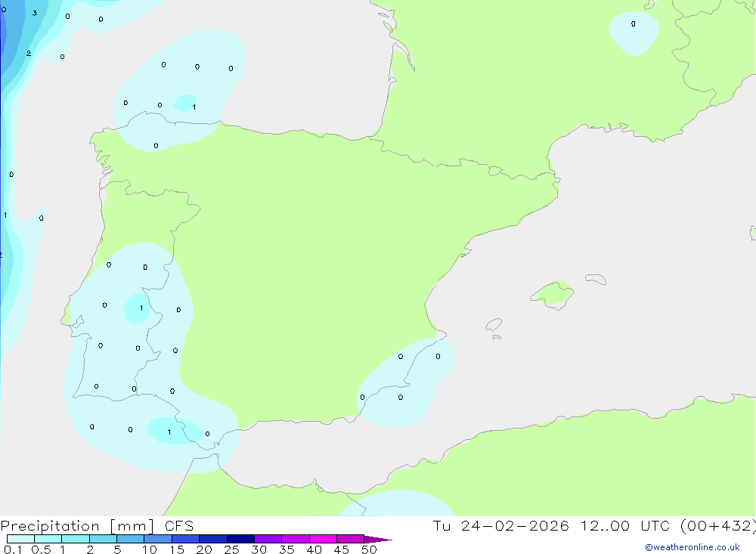Screen dimensions: 756x554
Task: Click the 'Precipitation [mm] CFS' title text
Action: click(97, 525)
